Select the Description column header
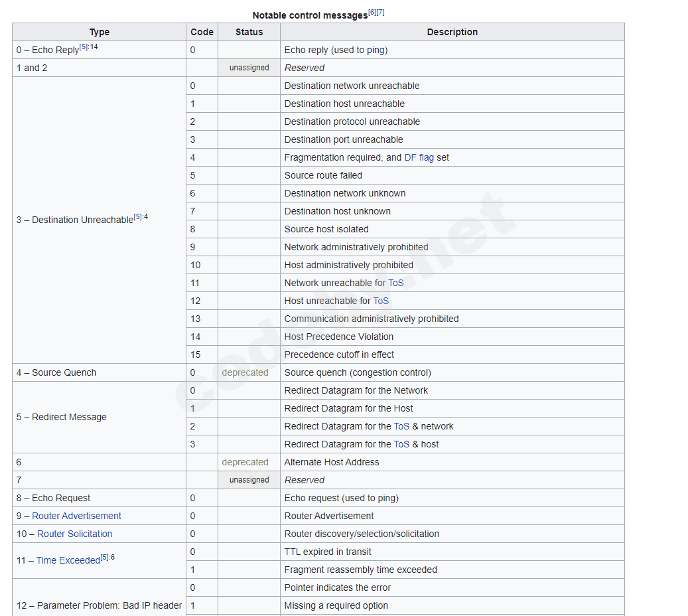The width and height of the screenshot is (688, 616). (452, 32)
